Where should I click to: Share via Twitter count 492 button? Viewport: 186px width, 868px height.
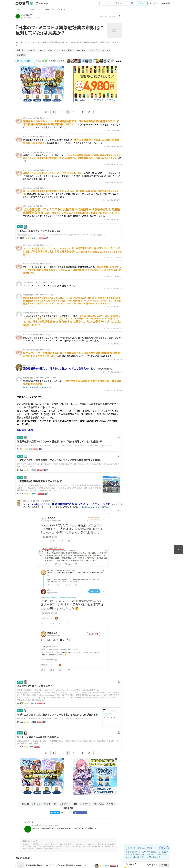20,61
